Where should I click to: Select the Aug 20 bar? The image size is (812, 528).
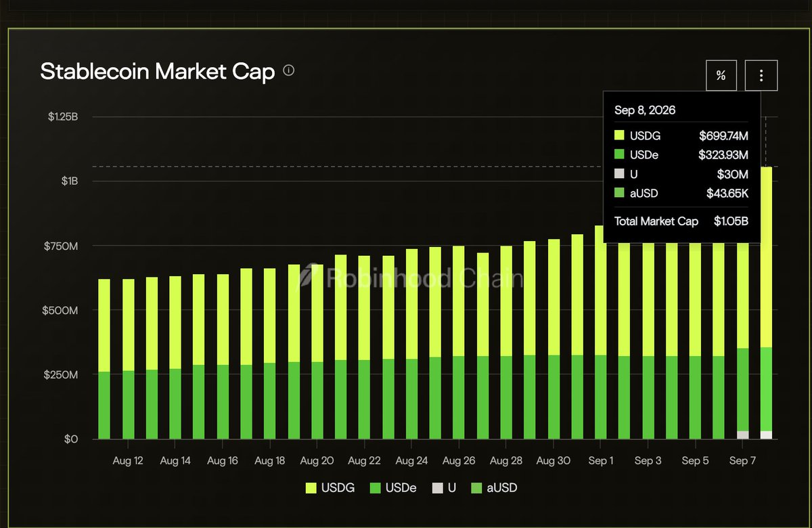[x=317, y=351]
